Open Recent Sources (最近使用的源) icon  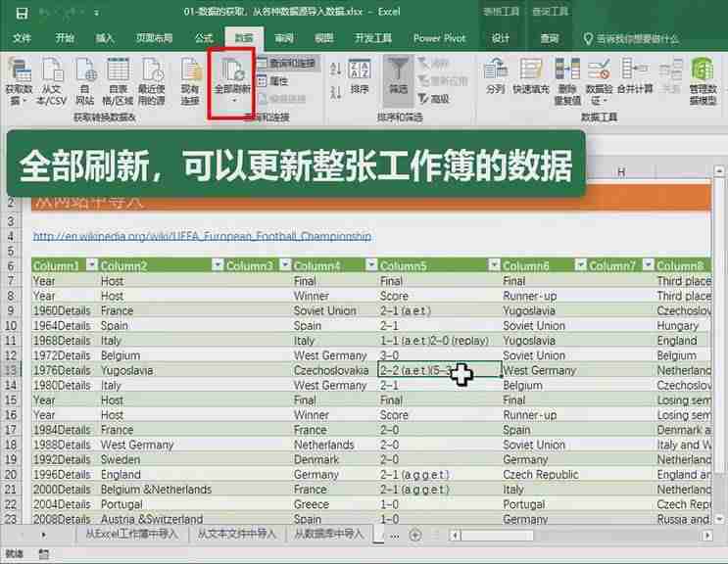pyautogui.click(x=151, y=80)
